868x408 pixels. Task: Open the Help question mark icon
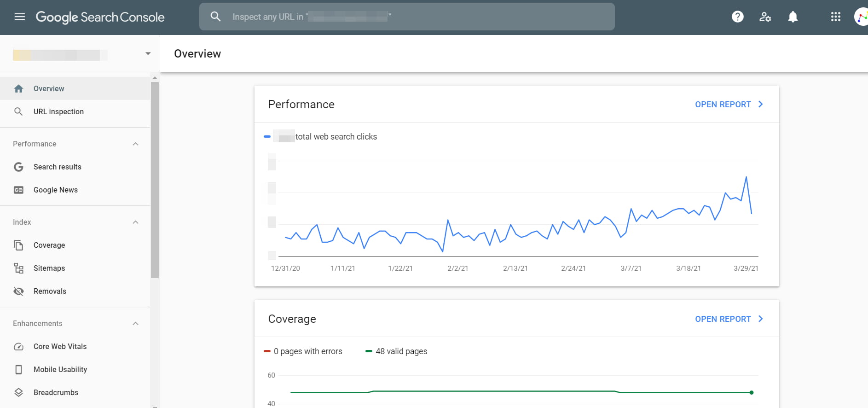pyautogui.click(x=738, y=17)
